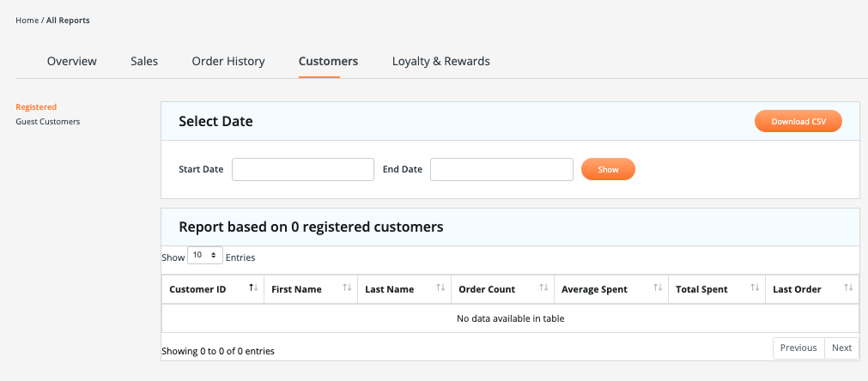Click 'Showing 0 to 0 of 0 entries' text
868x381 pixels.
click(217, 351)
